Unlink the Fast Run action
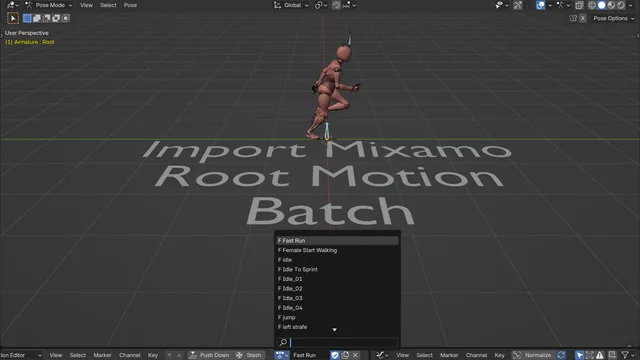 (355, 355)
